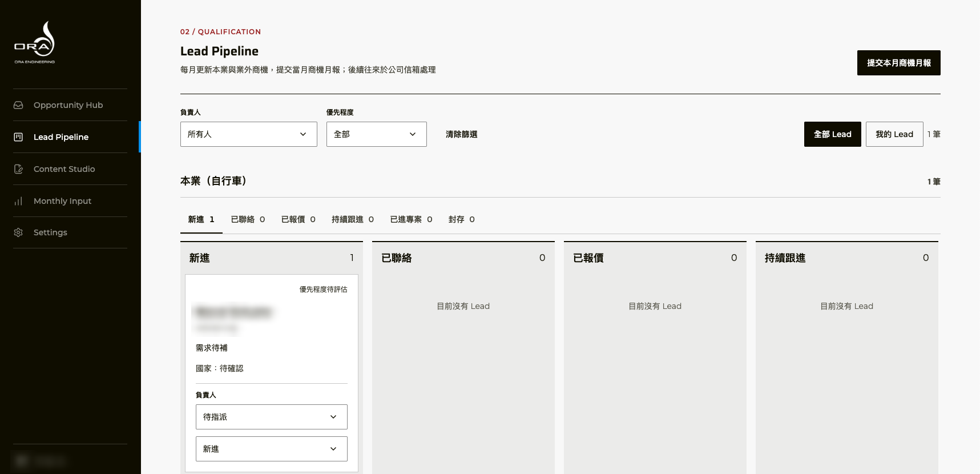Switch to the 已進專案 0 tab
The image size is (980, 474).
coord(411,219)
